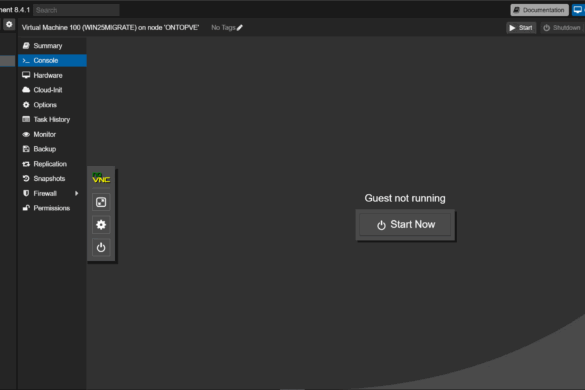Click the noVNC logo in control bar
Image resolution: width=585 pixels, height=390 pixels.
click(x=101, y=178)
